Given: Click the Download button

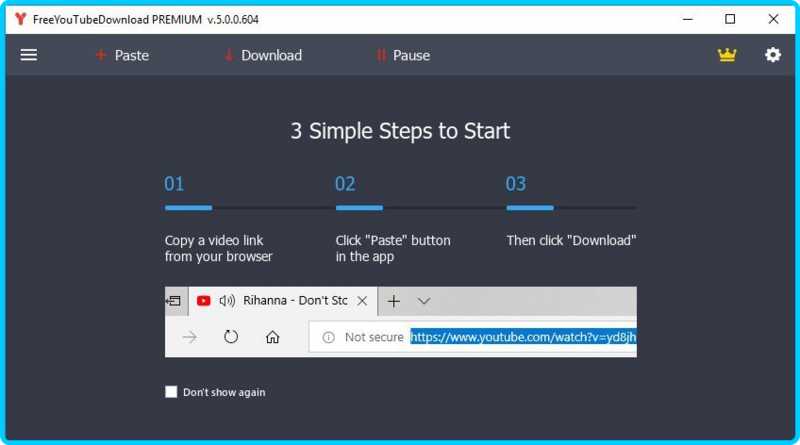Looking at the screenshot, I should click(263, 55).
